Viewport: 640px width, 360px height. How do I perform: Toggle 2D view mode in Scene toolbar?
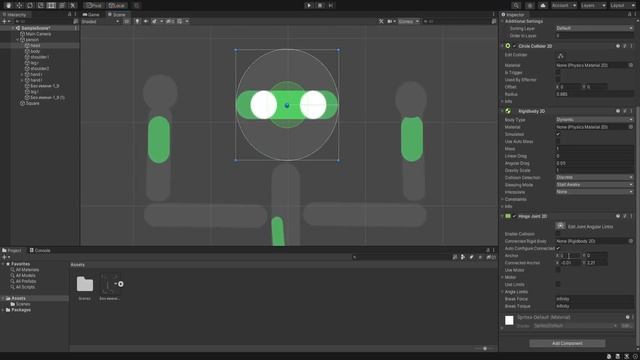pos(127,21)
